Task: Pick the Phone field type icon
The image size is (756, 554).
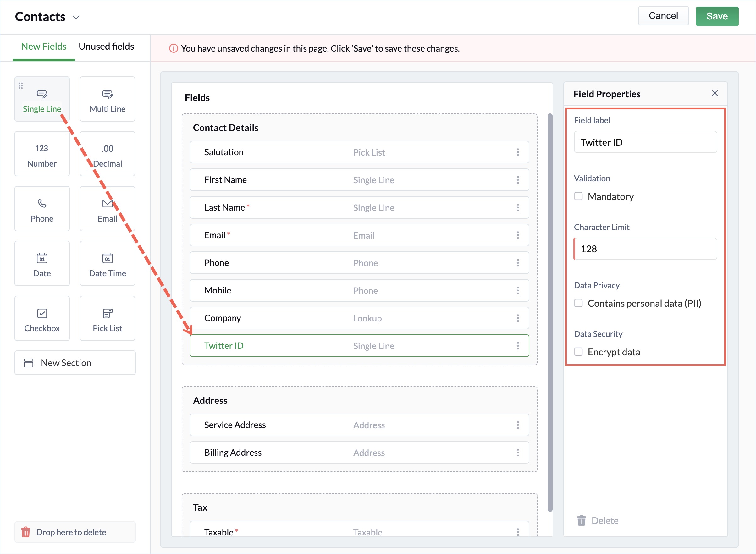Action: point(42,203)
